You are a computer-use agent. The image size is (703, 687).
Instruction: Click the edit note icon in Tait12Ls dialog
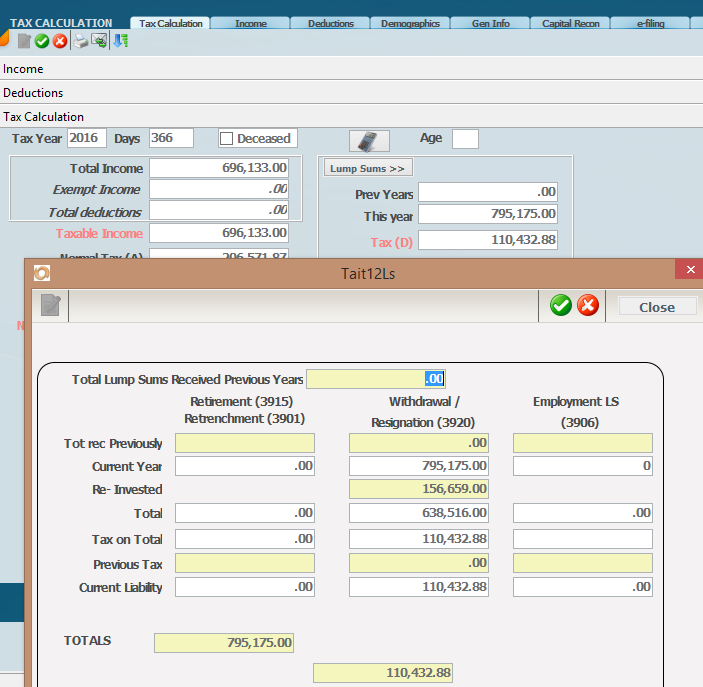50,306
